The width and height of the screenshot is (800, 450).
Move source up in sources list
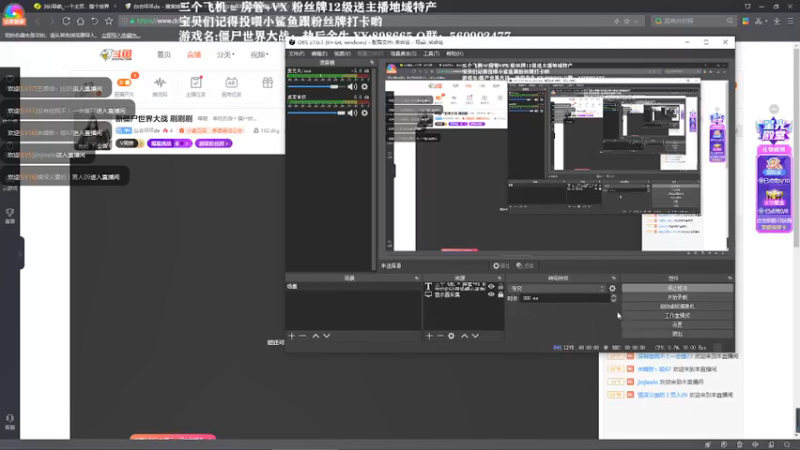pyautogui.click(x=464, y=336)
